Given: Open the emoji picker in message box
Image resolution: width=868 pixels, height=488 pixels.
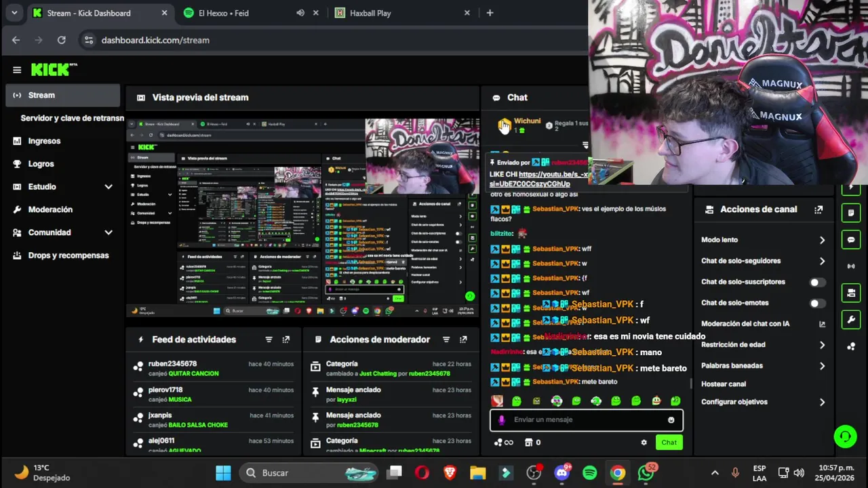Looking at the screenshot, I should [x=671, y=420].
